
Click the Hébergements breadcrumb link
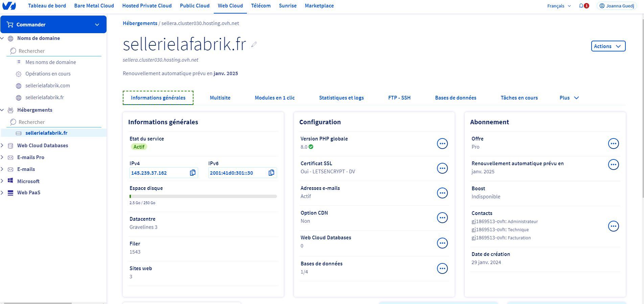tap(140, 23)
